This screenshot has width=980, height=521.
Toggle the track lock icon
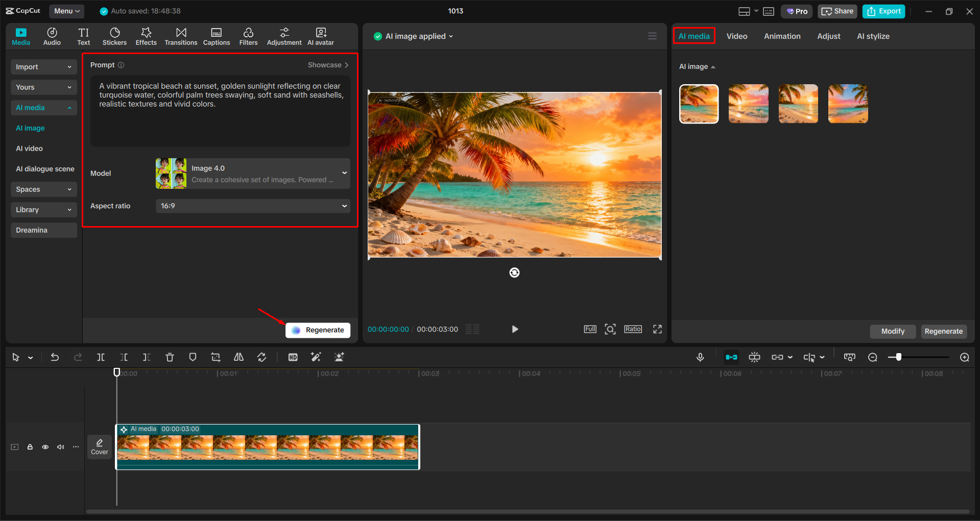pyautogui.click(x=30, y=446)
